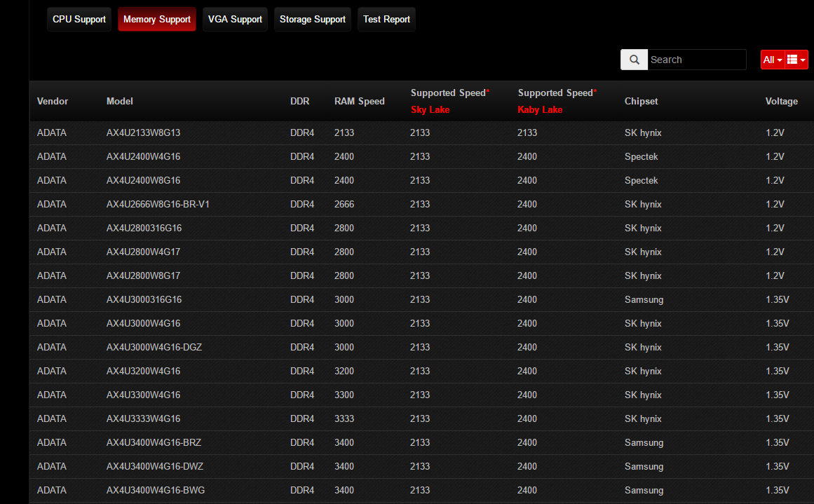Viewport: 814px width, 504px height.
Task: Select model AX4U2800316G16 cell
Action: click(144, 229)
